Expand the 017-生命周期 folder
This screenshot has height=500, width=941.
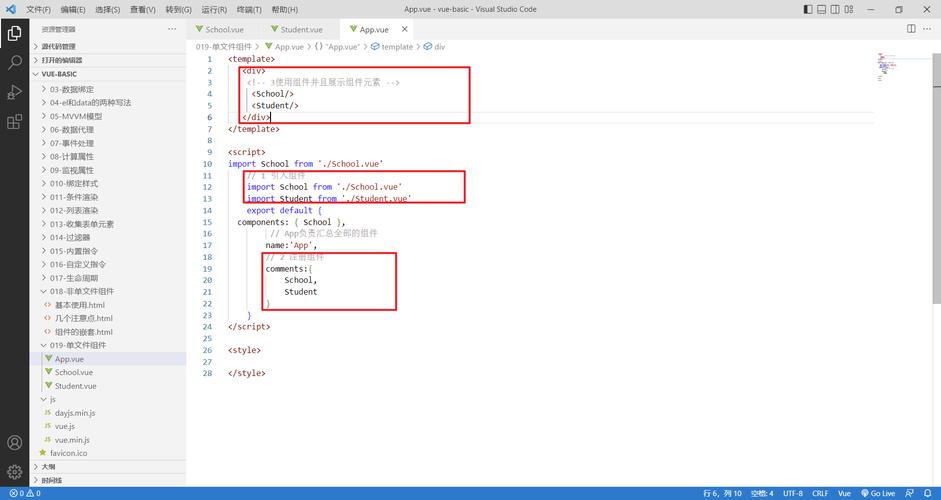pyautogui.click(x=108, y=278)
